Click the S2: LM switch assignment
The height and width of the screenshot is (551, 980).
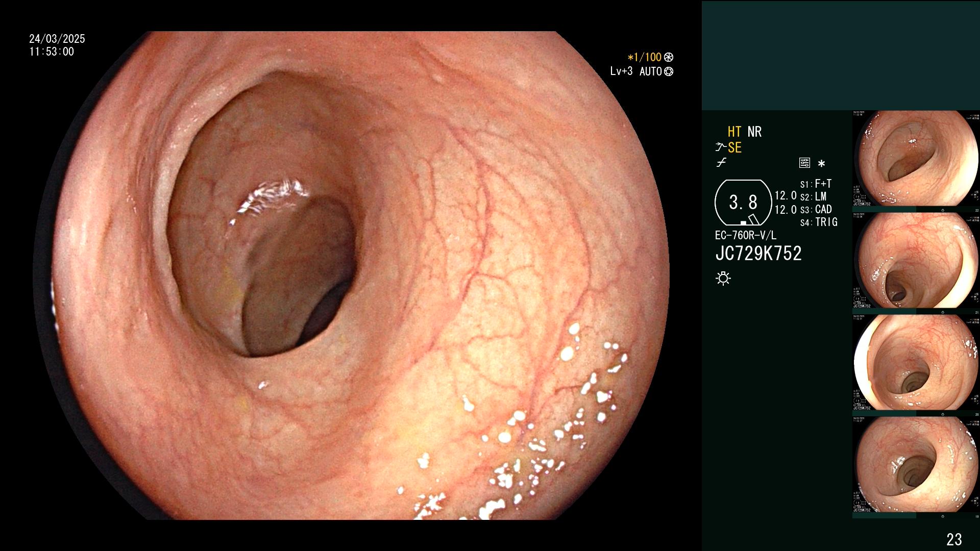(813, 196)
